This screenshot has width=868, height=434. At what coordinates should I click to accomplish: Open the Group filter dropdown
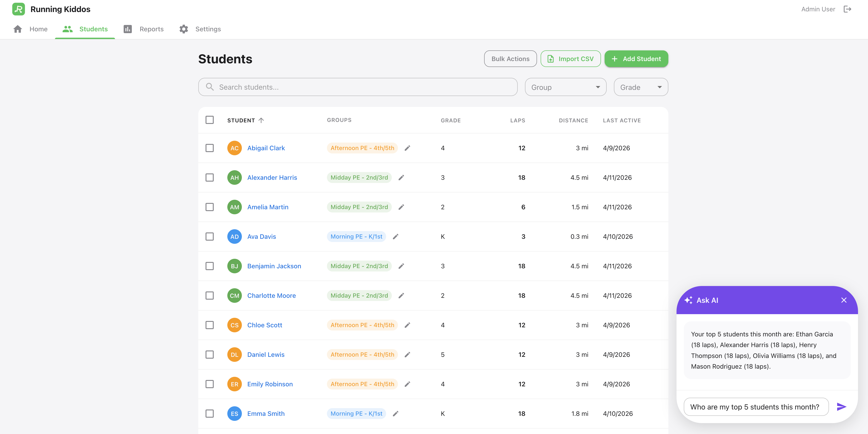(565, 87)
